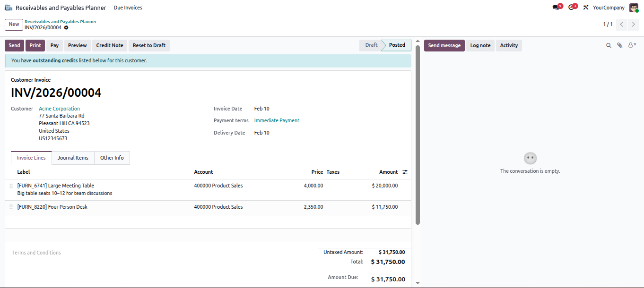The height and width of the screenshot is (288, 644).
Task: Click the Price column header
Action: [317, 172]
